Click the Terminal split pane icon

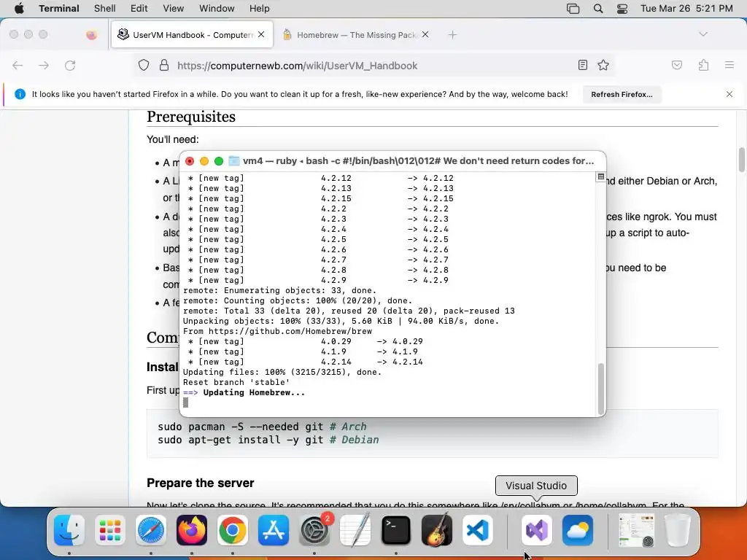[601, 176]
